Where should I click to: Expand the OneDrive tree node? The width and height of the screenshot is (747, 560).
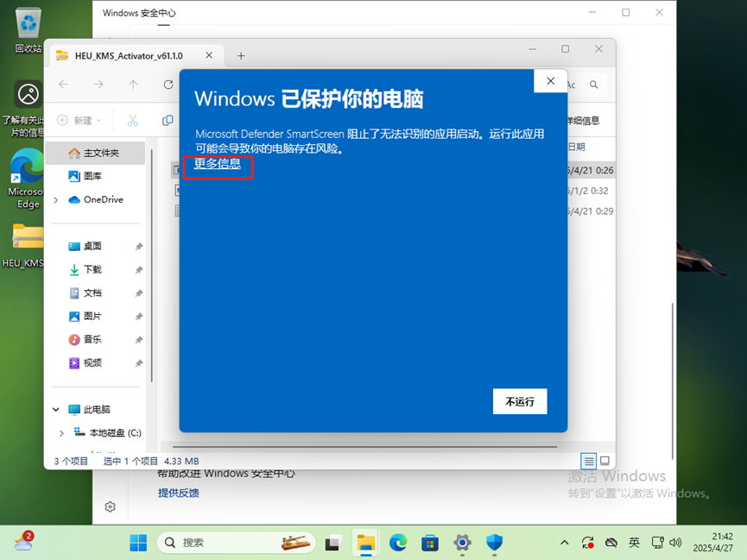click(x=56, y=200)
